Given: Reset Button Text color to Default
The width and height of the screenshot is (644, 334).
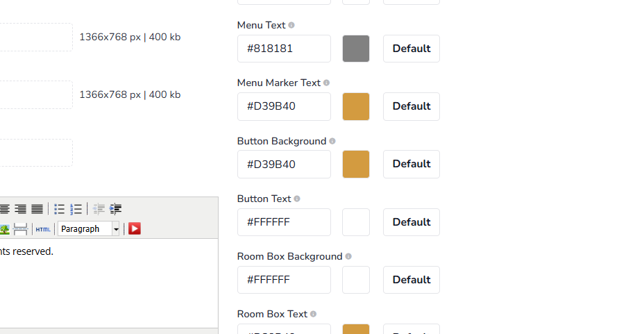Looking at the screenshot, I should pyautogui.click(x=412, y=222).
